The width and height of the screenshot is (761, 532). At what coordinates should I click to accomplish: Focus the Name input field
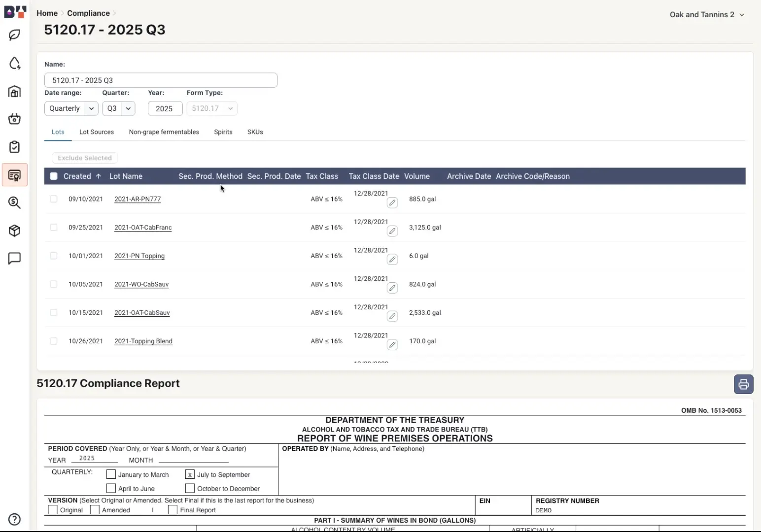pyautogui.click(x=161, y=80)
